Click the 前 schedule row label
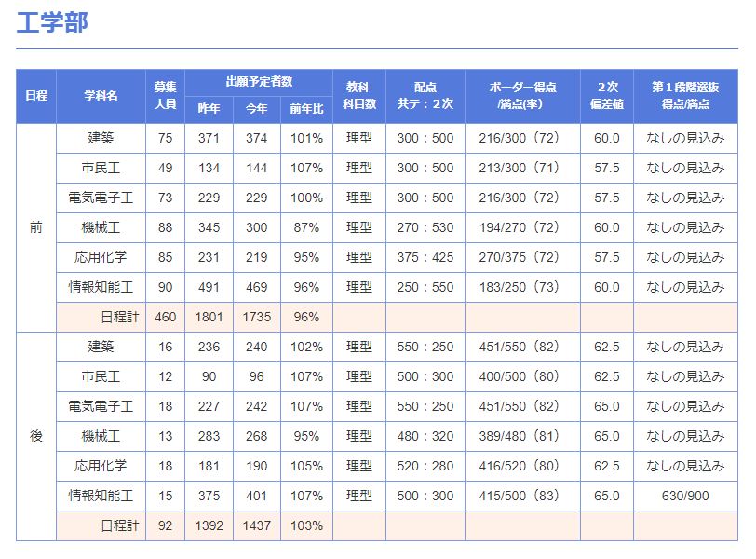 pyautogui.click(x=36, y=227)
